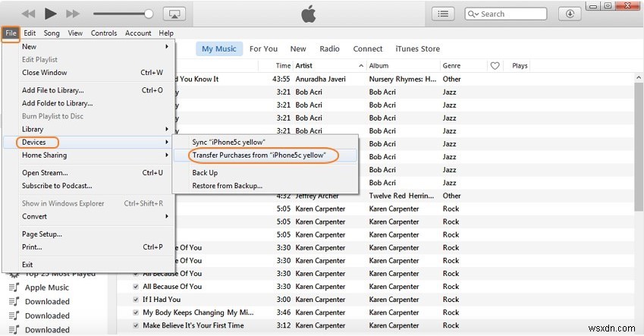Choose Add File to Library
644x336 pixels.
click(89, 90)
